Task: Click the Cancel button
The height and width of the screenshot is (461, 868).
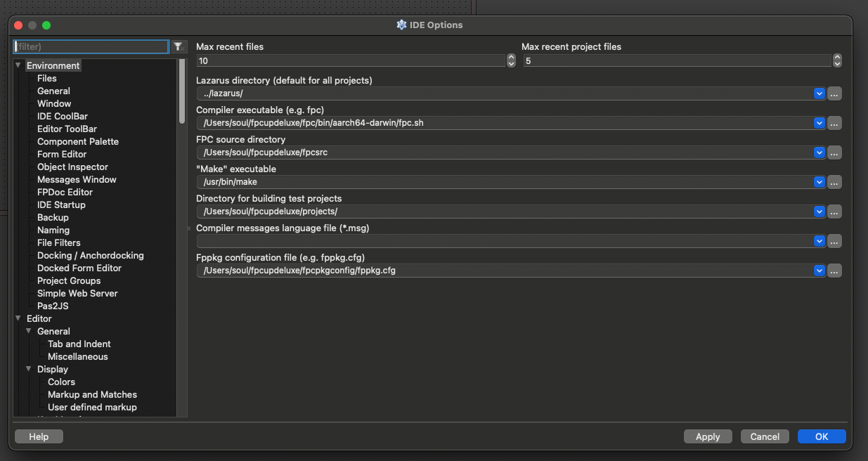Action: click(x=765, y=436)
